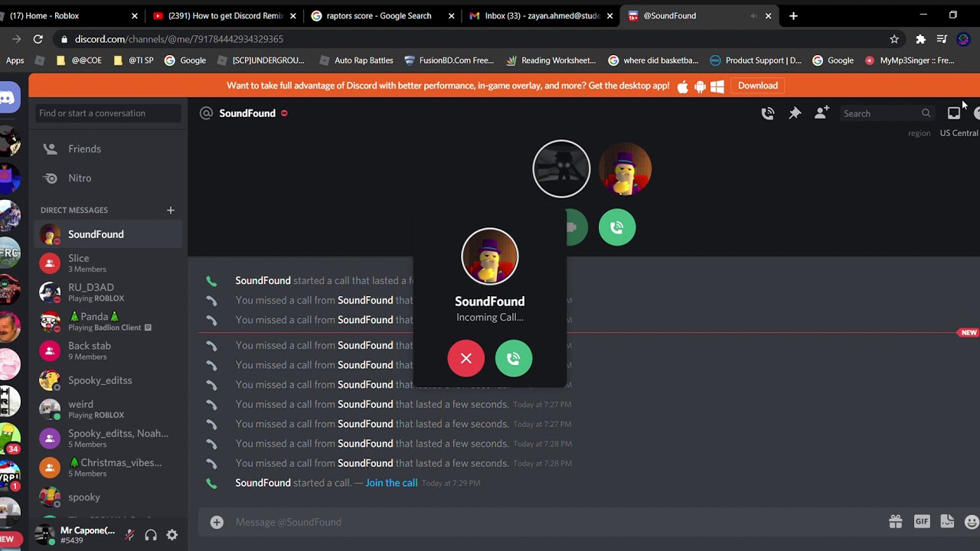This screenshot has height=551, width=980.
Task: Select the SoundFound direct message
Action: click(x=108, y=234)
